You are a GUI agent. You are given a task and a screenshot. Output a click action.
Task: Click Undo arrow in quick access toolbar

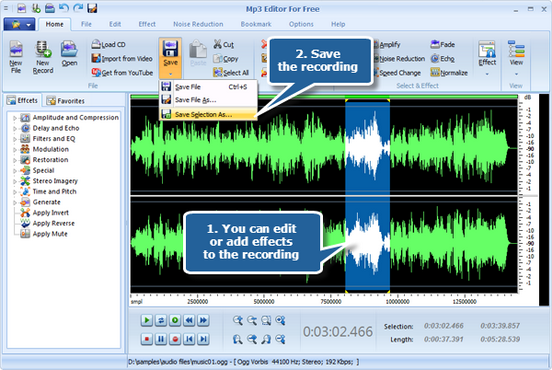click(x=63, y=8)
